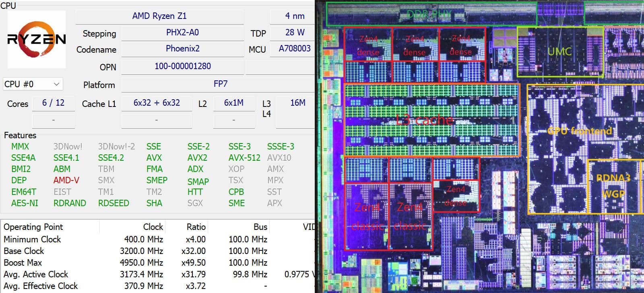Click the DEP feature flag
644x293 pixels.
pos(19,180)
